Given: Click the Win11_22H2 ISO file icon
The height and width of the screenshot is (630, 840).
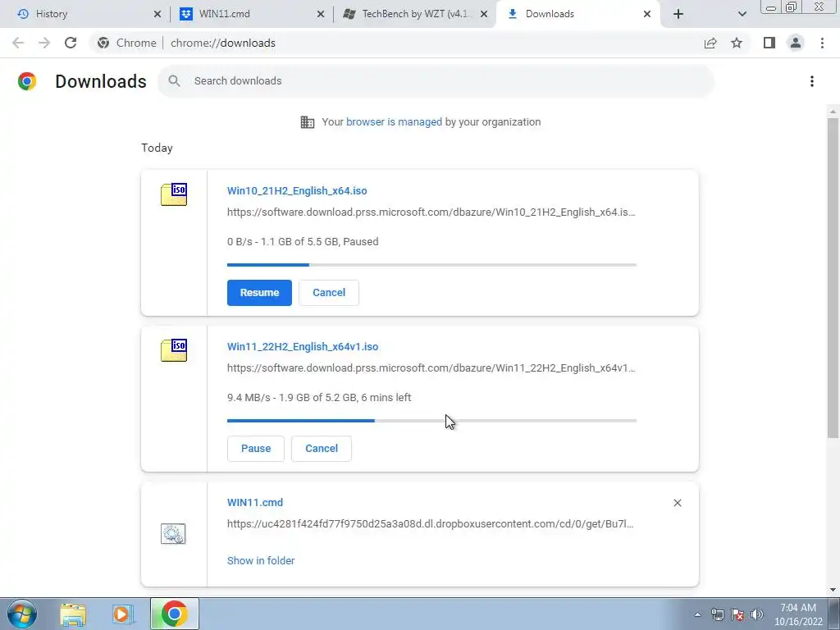Looking at the screenshot, I should [x=174, y=349].
